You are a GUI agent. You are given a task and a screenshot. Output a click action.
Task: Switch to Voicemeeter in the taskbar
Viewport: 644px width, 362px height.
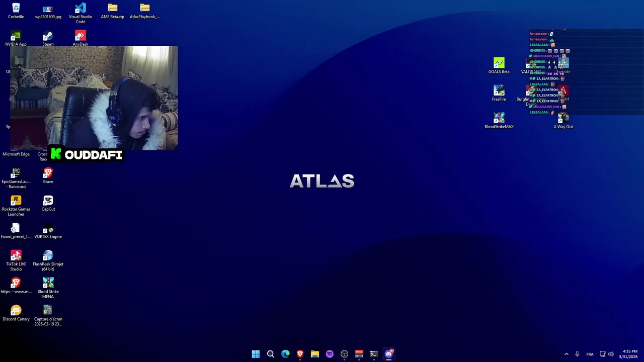[359, 354]
